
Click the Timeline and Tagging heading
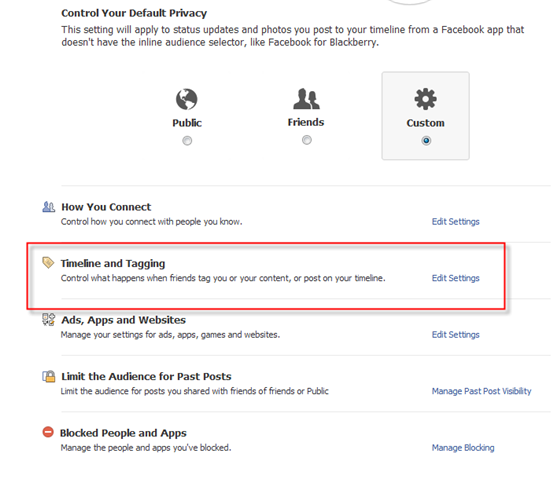[x=113, y=264]
